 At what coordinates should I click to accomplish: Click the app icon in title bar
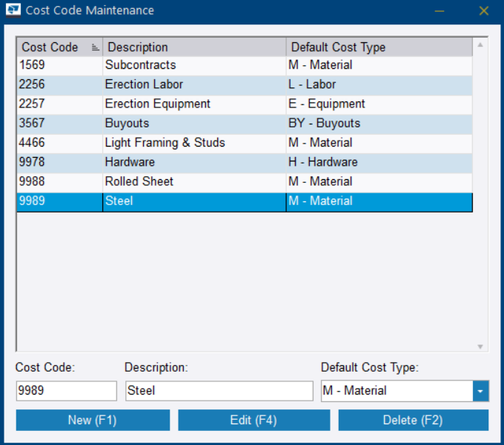pyautogui.click(x=13, y=10)
